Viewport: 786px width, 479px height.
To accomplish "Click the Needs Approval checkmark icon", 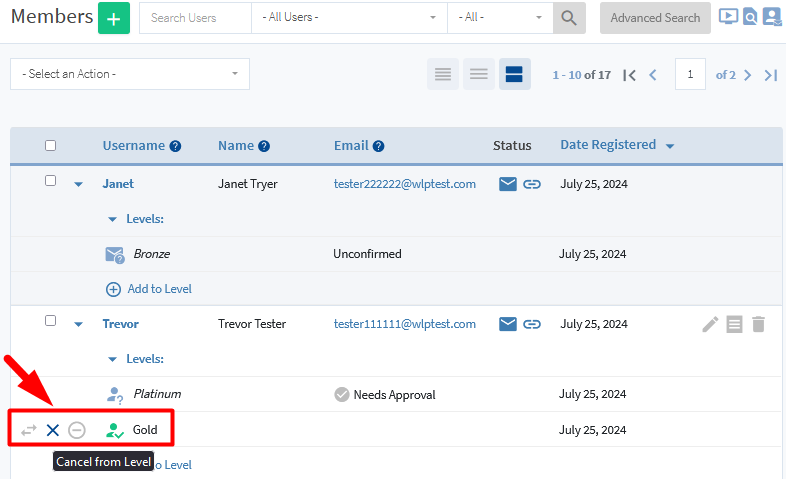I will pyautogui.click(x=342, y=395).
